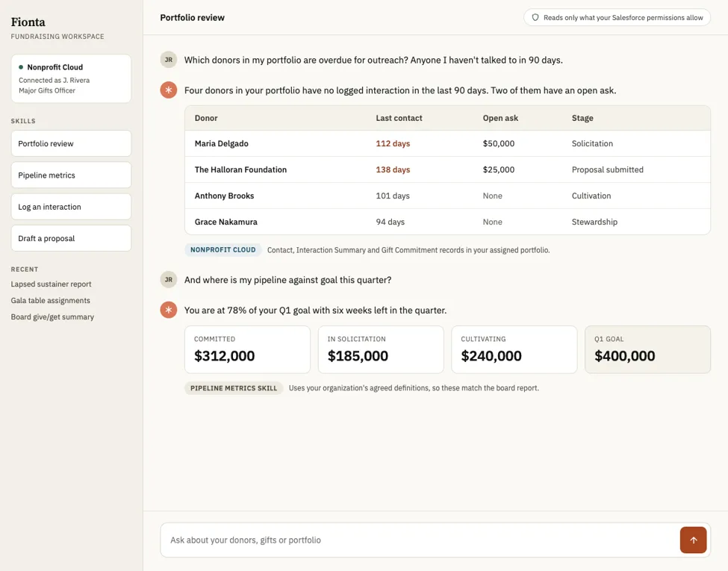The width and height of the screenshot is (728, 571).
Task: Open recent Board give/get summary
Action: [x=52, y=316]
